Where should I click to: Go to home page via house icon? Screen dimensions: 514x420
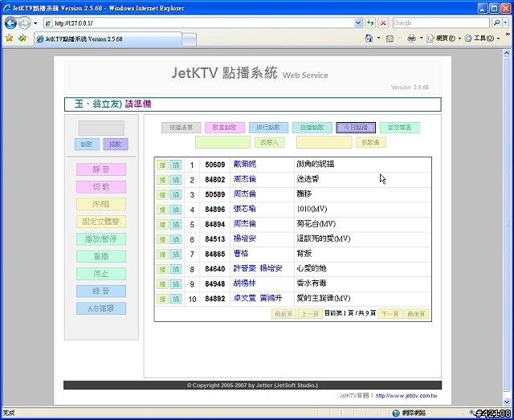pos(369,39)
